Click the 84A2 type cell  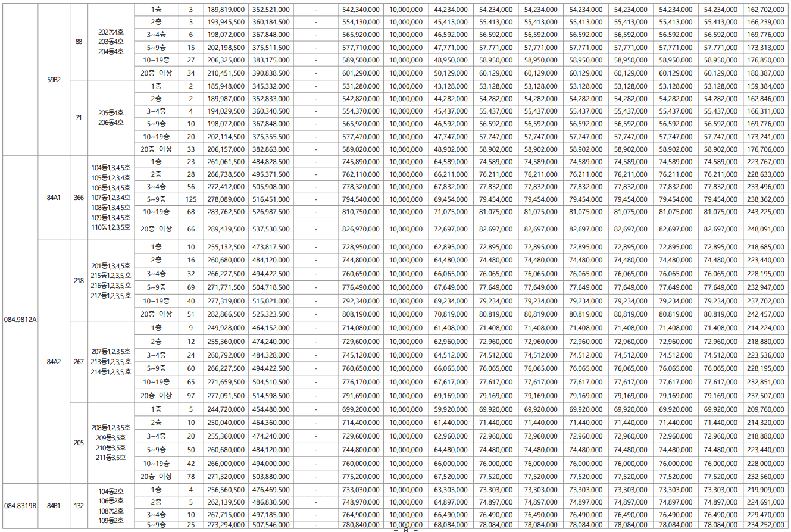coord(54,361)
